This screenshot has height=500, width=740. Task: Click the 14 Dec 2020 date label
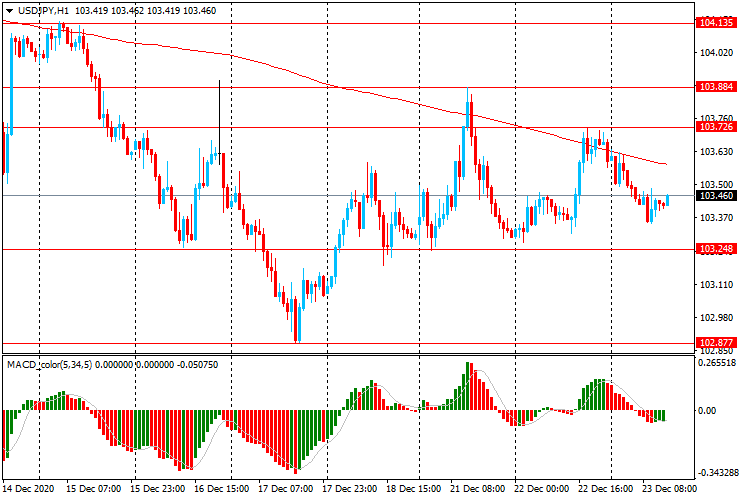point(29,488)
